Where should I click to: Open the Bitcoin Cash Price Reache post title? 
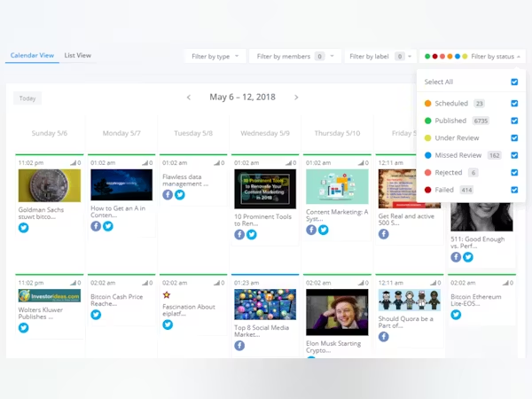[x=117, y=300]
